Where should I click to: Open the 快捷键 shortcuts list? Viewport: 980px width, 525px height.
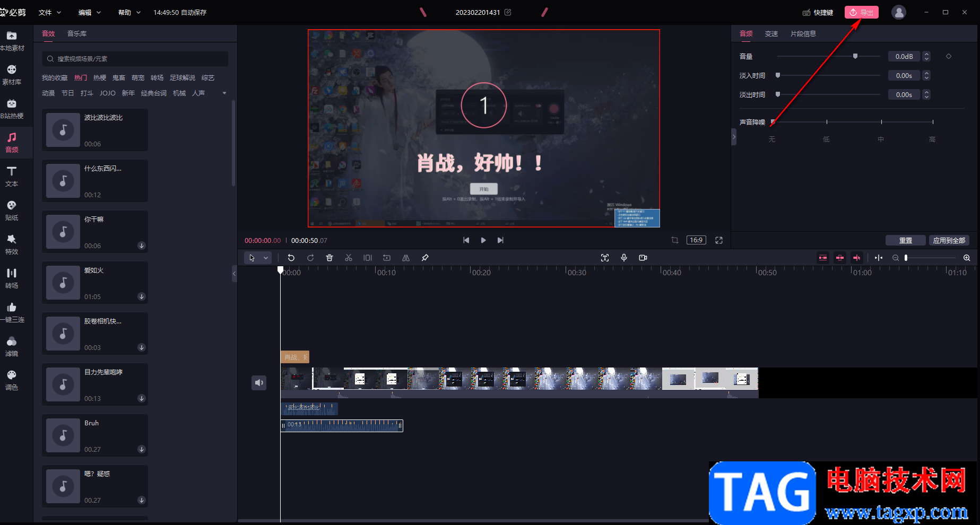click(x=818, y=12)
